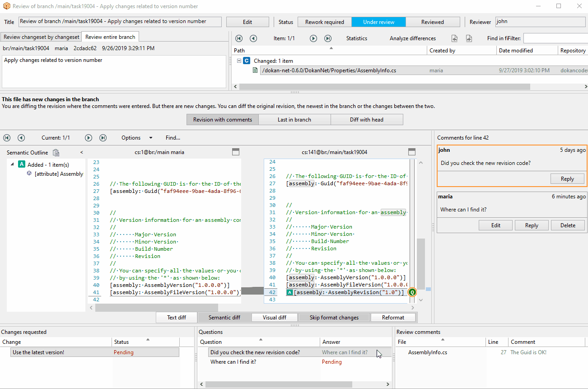Collapse the Added - 1 item(s) tree node
This screenshot has height=389, width=588.
[13, 164]
